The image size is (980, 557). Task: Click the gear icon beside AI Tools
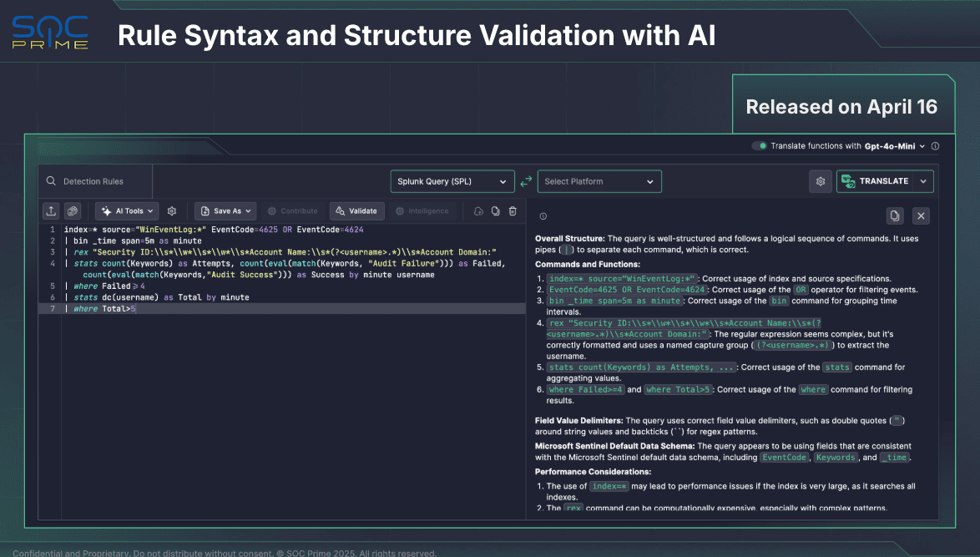[172, 211]
